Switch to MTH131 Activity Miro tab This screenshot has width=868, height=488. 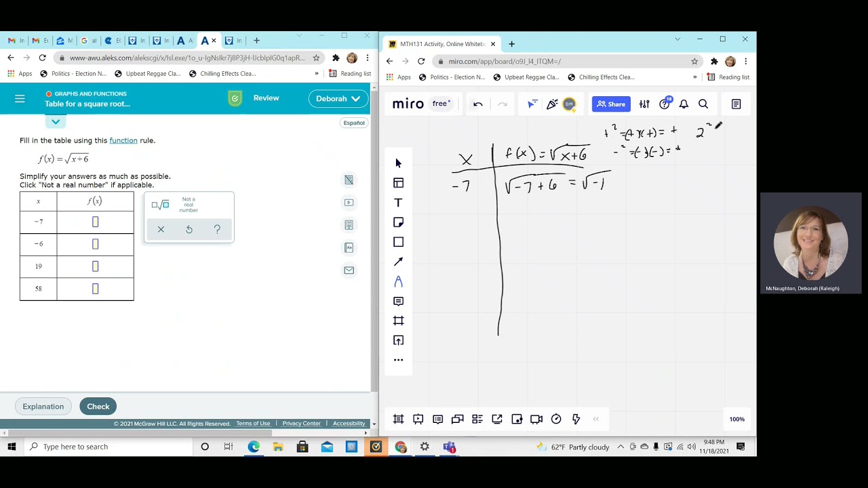443,44
